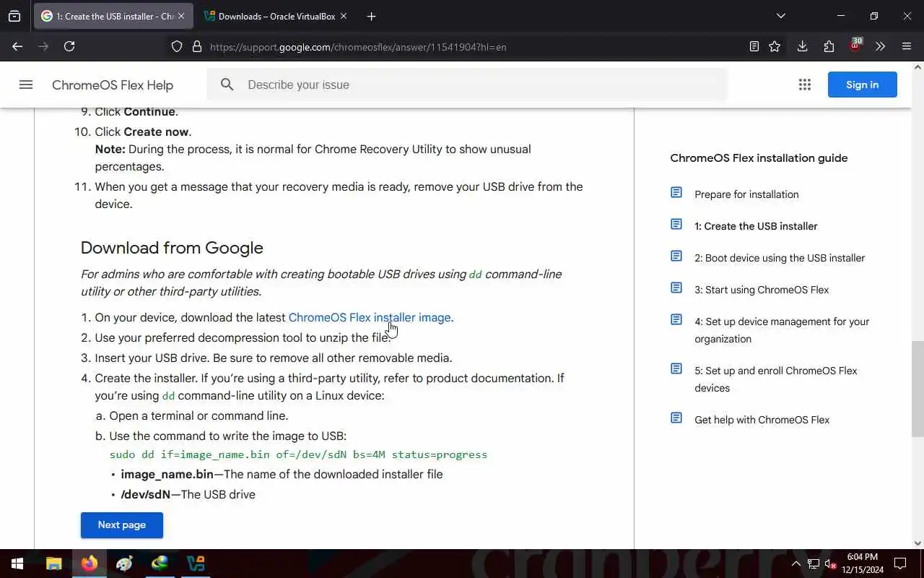The image size is (924, 578).
Task: Click the Sign in button
Action: [863, 85]
